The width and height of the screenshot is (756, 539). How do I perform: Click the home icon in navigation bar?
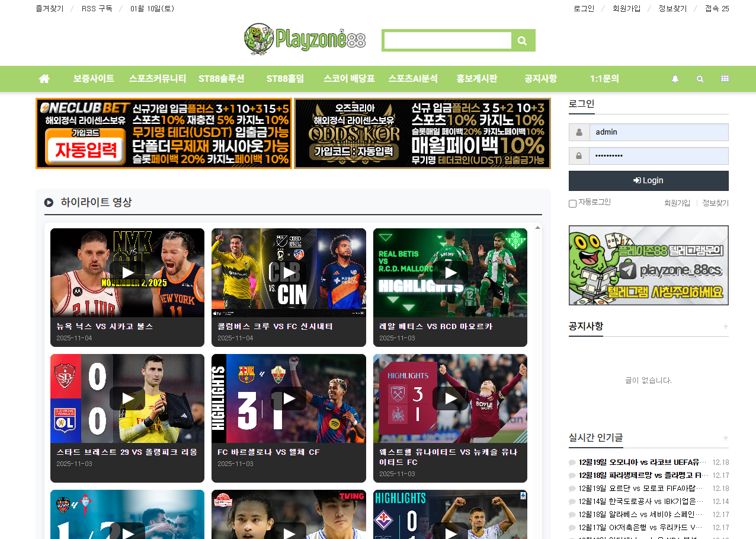click(44, 79)
